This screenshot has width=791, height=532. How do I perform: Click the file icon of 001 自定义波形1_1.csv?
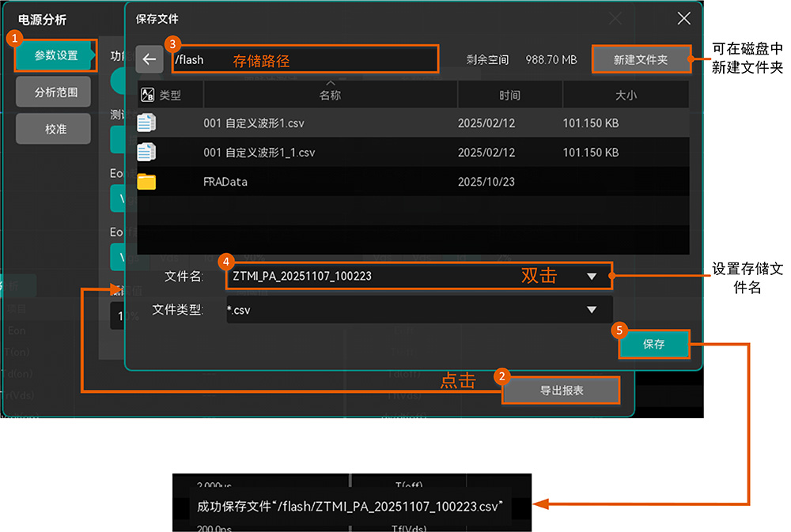[146, 153]
